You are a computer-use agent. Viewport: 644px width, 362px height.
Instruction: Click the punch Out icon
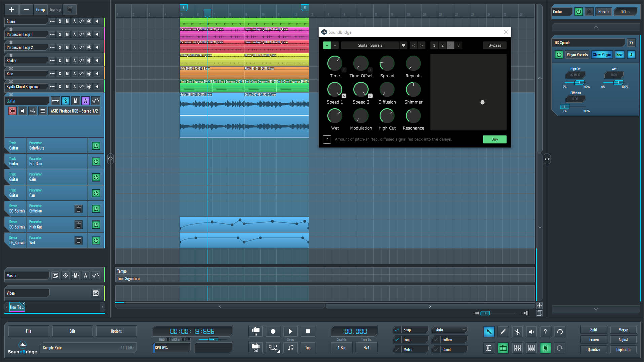tap(256, 348)
